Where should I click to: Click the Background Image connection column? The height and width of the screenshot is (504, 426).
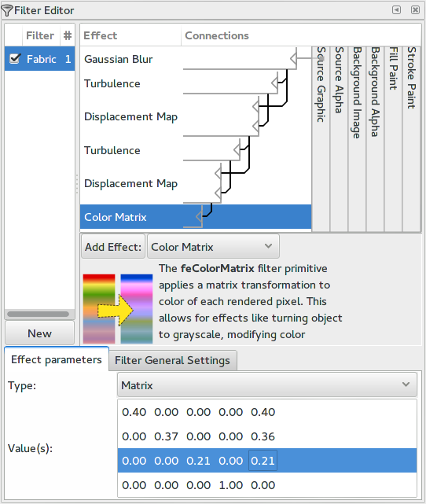357,139
